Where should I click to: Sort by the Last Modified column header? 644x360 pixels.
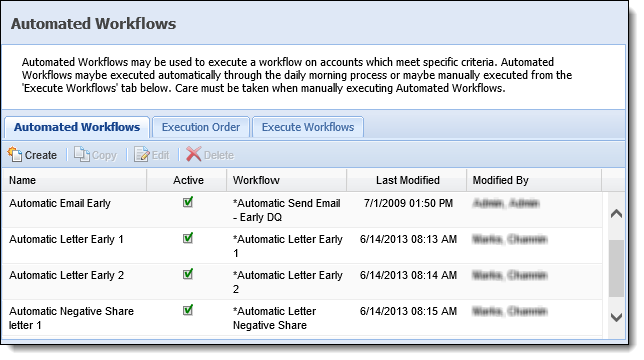click(407, 180)
